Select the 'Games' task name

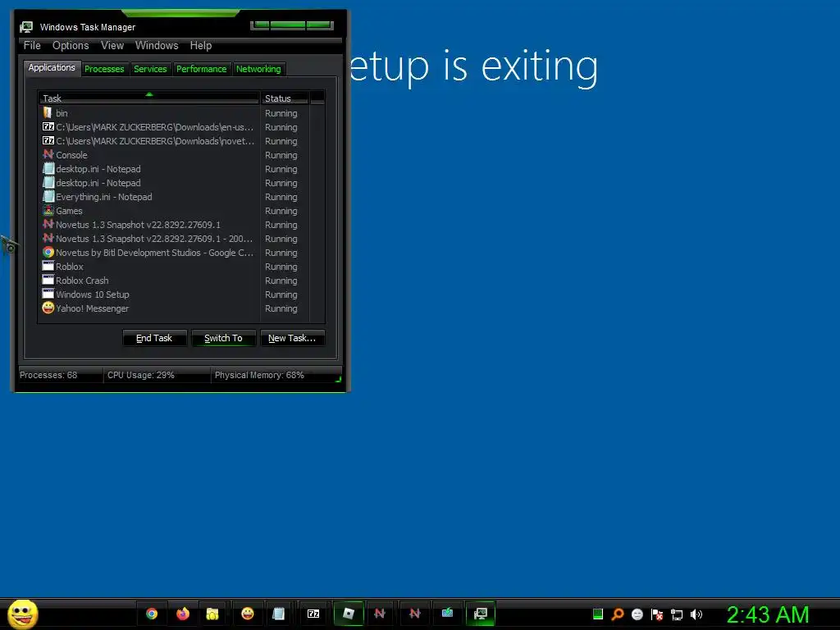[x=69, y=211]
